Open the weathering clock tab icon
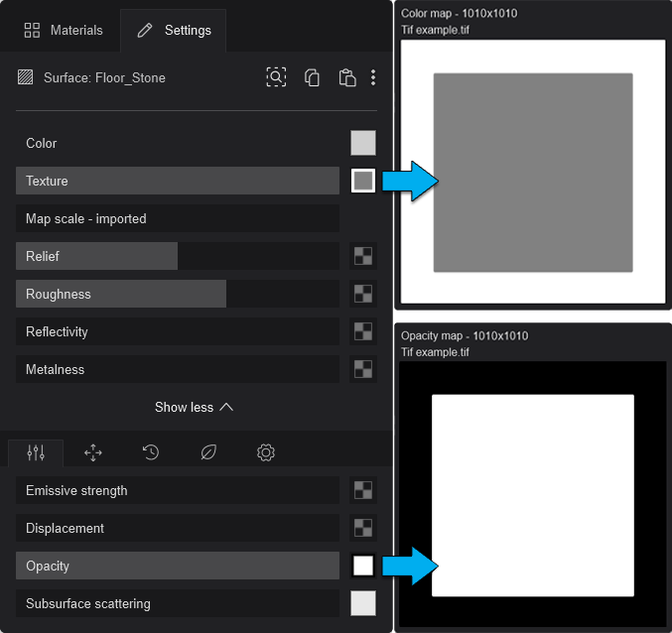The width and height of the screenshot is (672, 633). (151, 452)
